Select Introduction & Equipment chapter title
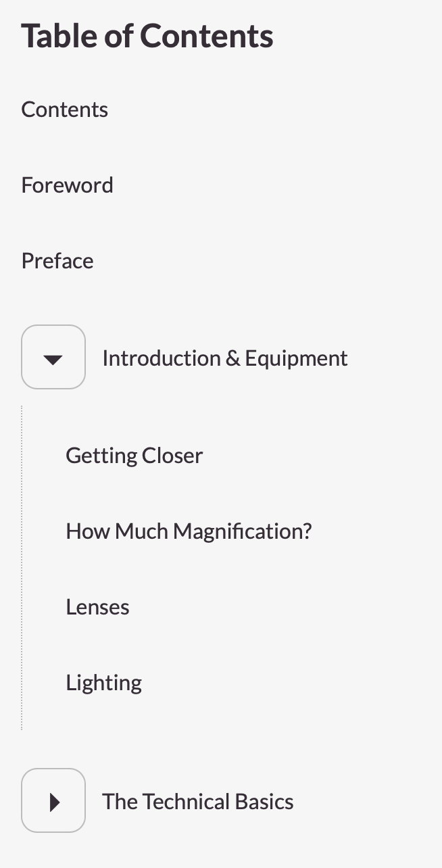This screenshot has width=442, height=868. (224, 358)
